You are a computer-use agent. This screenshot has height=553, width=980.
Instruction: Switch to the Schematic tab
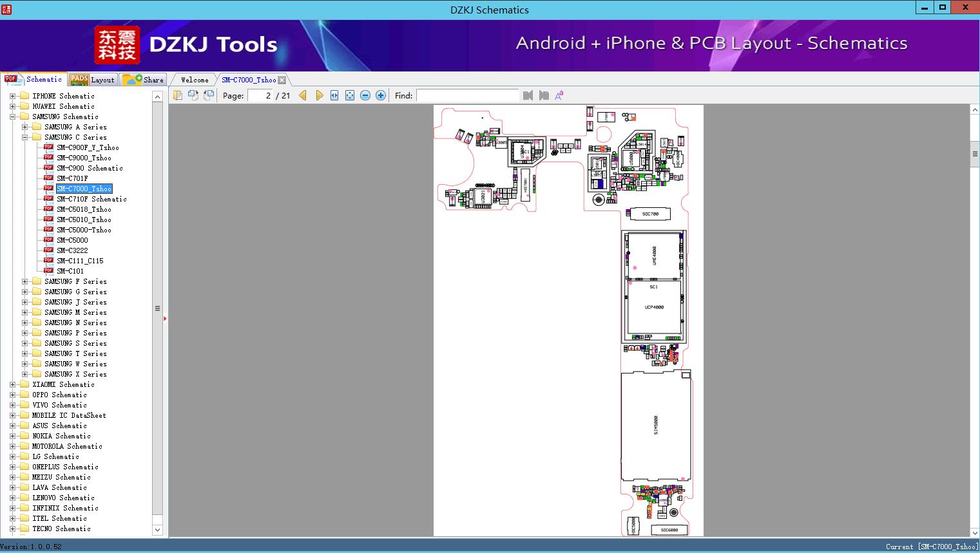pyautogui.click(x=34, y=79)
